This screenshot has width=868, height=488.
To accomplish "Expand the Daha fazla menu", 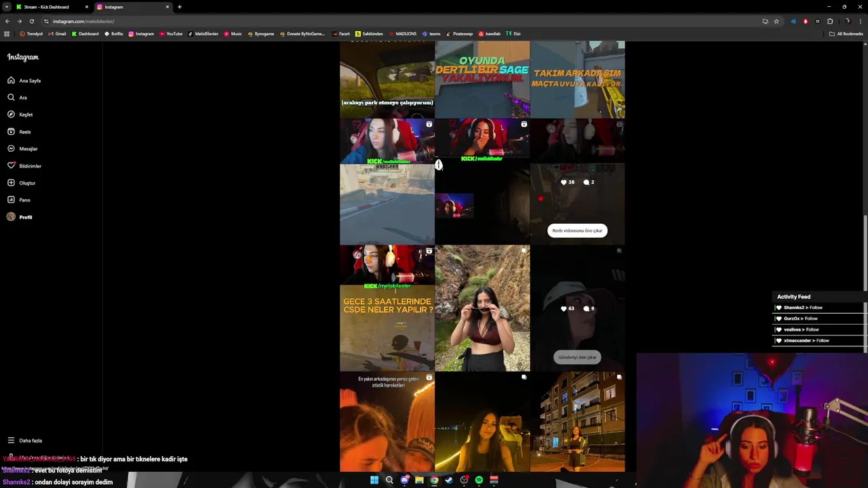I will [24, 441].
